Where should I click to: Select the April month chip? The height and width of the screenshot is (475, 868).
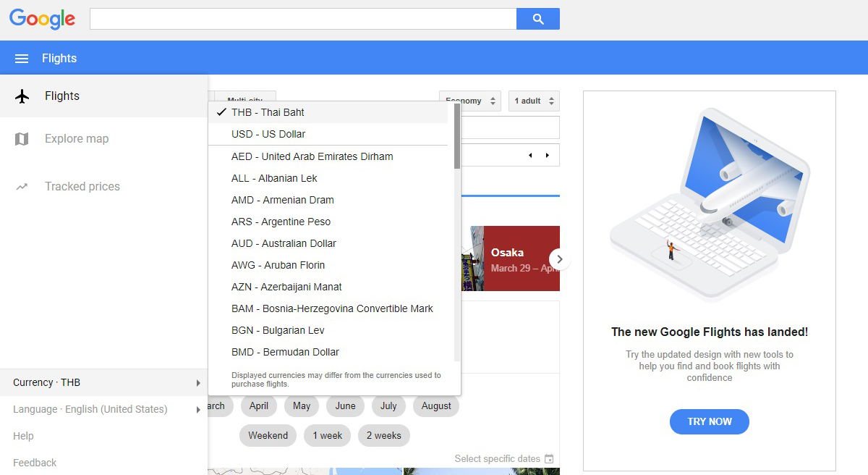pyautogui.click(x=259, y=406)
